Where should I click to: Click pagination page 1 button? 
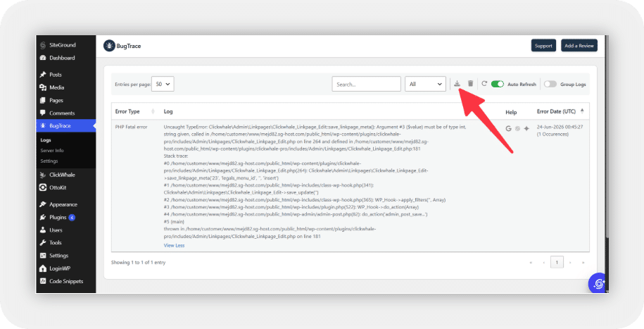coord(557,262)
